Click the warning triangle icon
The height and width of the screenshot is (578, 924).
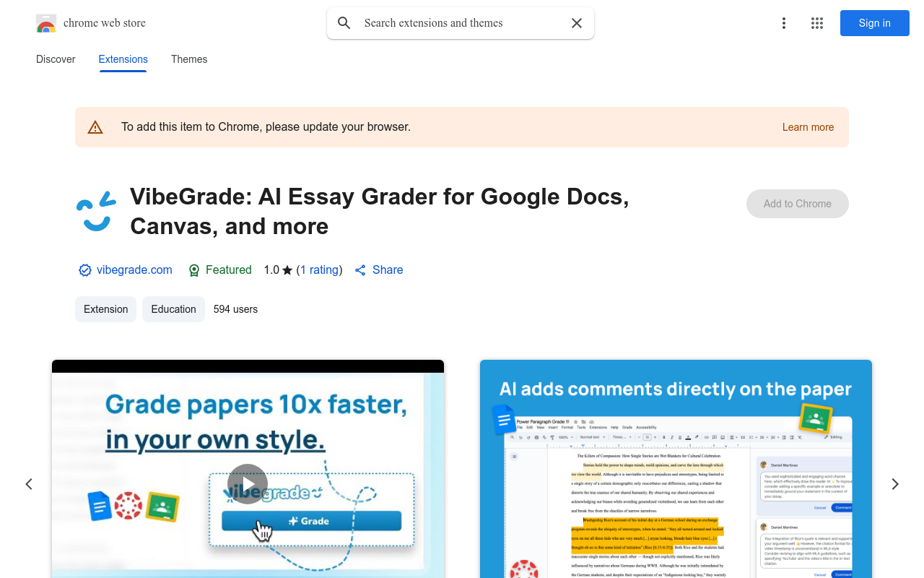[x=95, y=127]
